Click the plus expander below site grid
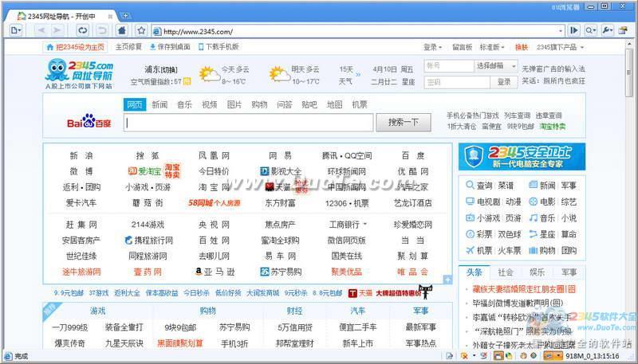Screen dimensions: 638x364 [447, 280]
